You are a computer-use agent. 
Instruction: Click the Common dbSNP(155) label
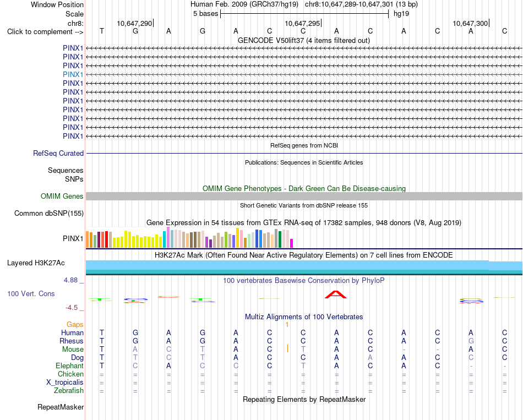[x=48, y=213]
